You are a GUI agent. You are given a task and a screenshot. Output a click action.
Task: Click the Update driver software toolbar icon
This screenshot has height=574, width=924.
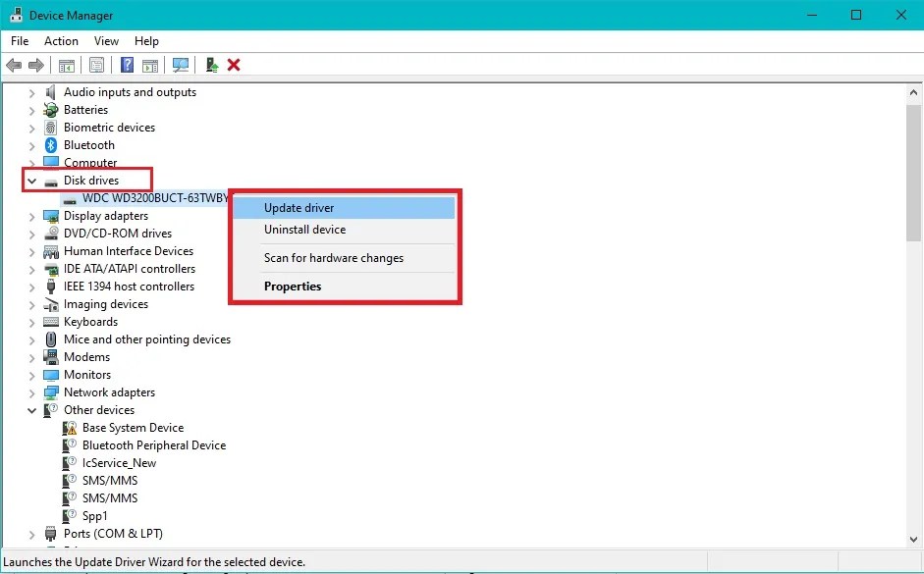click(210, 65)
